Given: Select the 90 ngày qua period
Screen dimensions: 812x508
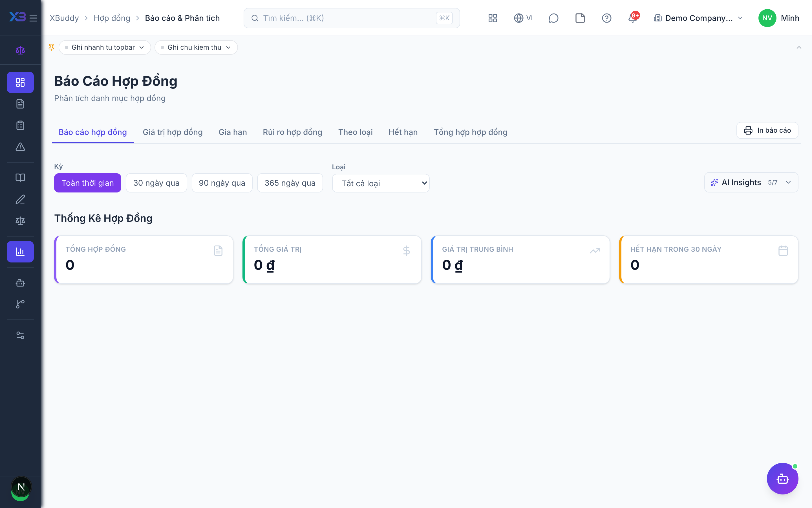Looking at the screenshot, I should click(x=222, y=183).
